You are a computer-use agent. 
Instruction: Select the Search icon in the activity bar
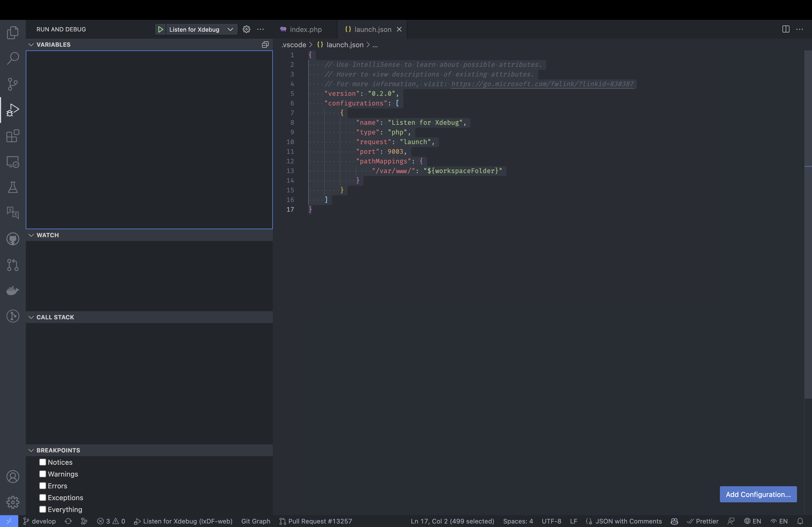click(13, 58)
